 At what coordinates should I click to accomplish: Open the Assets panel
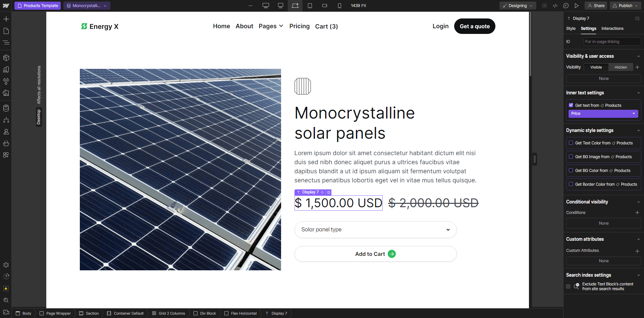click(6, 93)
